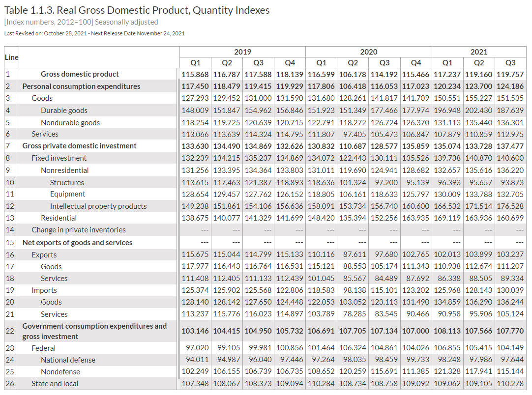Click Durable goods value 202.430
This screenshot has height=395, width=532.
[x=478, y=111]
